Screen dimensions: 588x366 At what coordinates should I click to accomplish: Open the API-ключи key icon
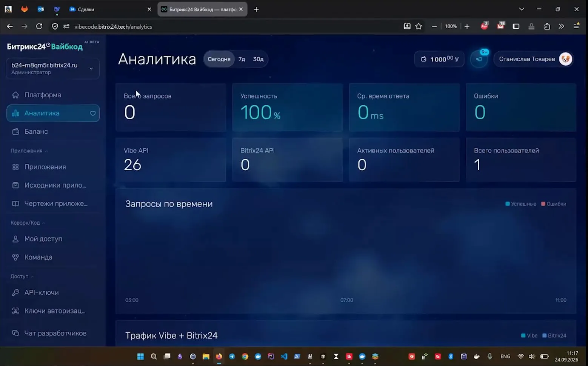pos(15,292)
